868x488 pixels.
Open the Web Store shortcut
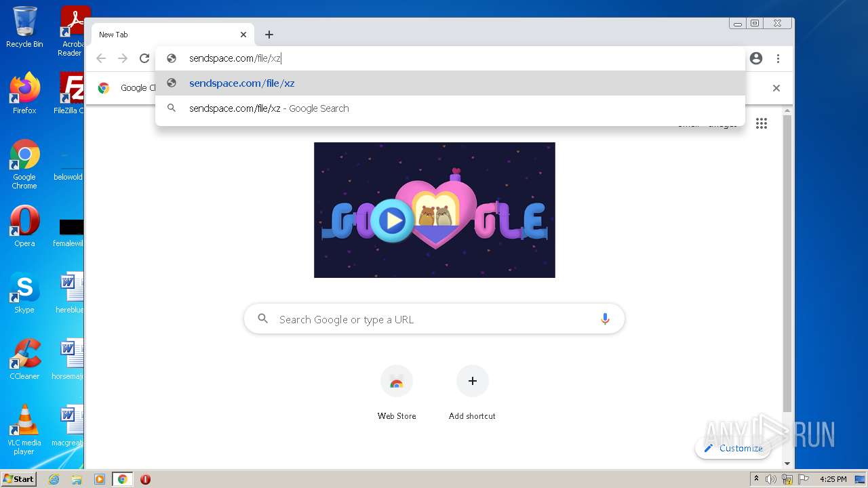(x=397, y=392)
